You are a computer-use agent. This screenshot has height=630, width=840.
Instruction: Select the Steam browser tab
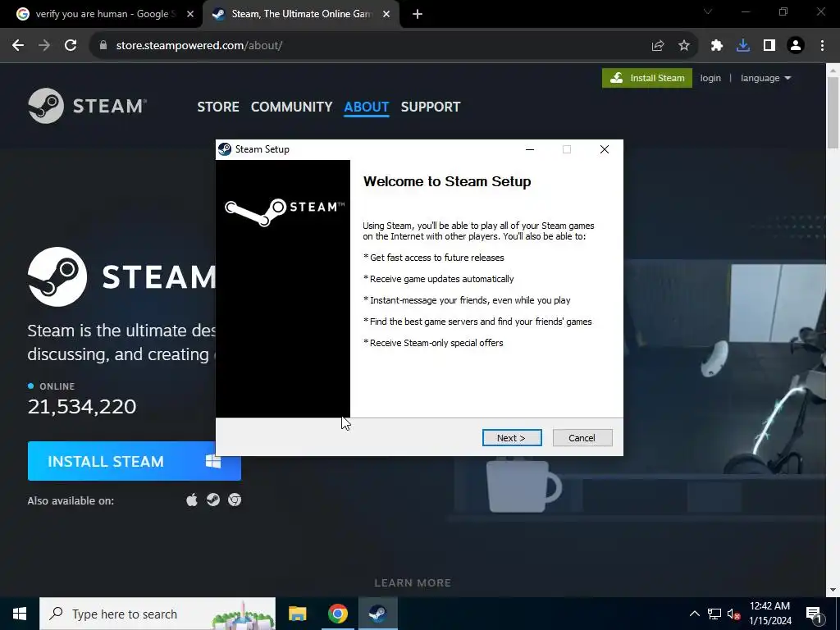[301, 14]
